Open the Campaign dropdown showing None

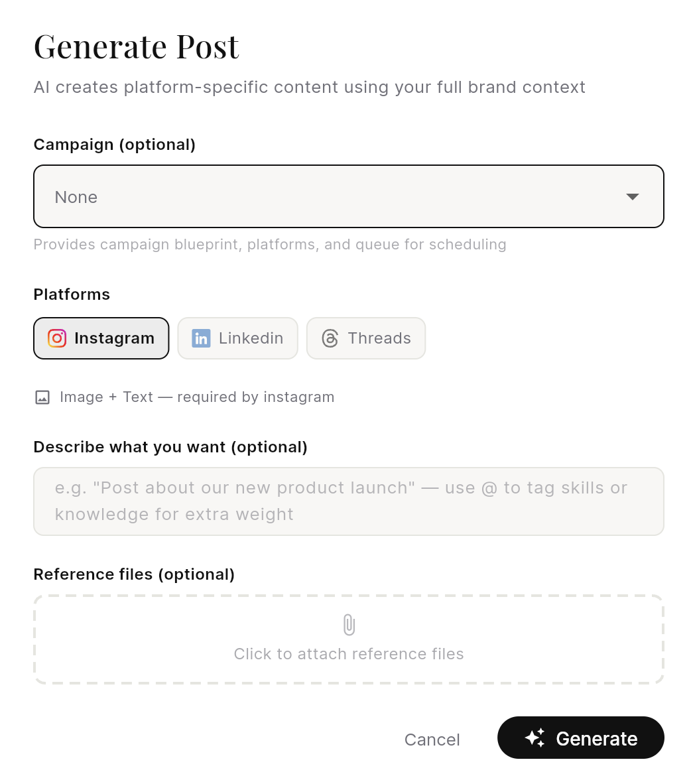348,196
